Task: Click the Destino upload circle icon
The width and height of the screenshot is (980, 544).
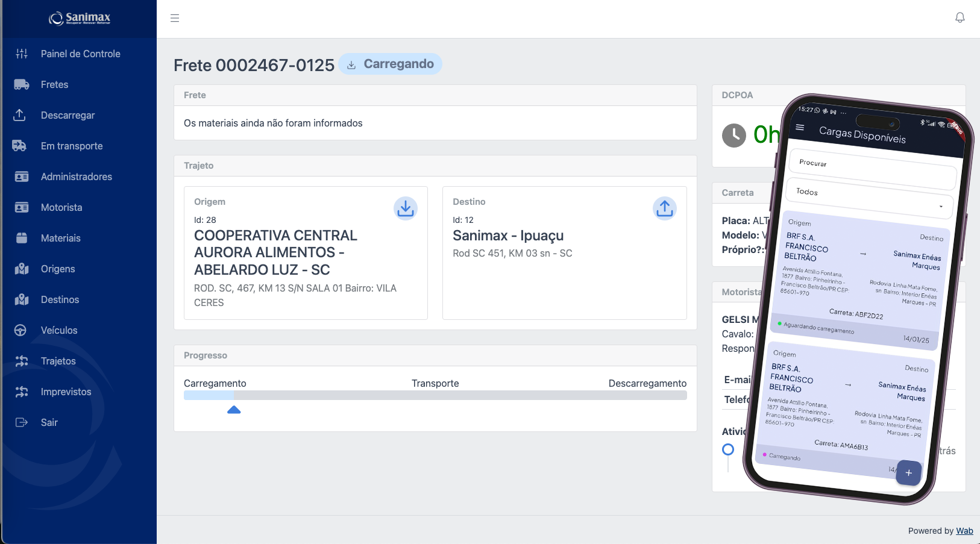Action: (x=665, y=208)
